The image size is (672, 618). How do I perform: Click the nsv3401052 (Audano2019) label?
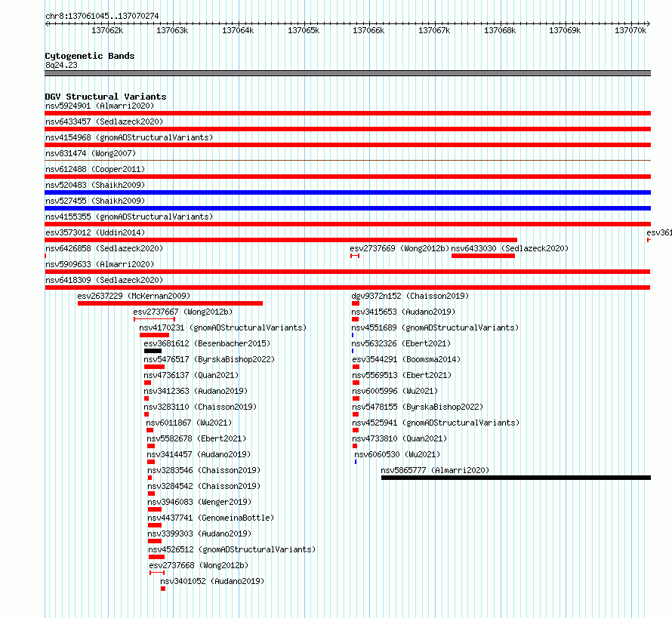(212, 581)
